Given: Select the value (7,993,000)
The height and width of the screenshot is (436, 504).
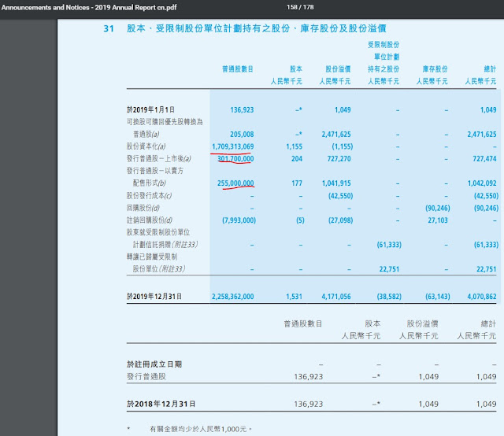Looking at the screenshot, I should point(239,220).
